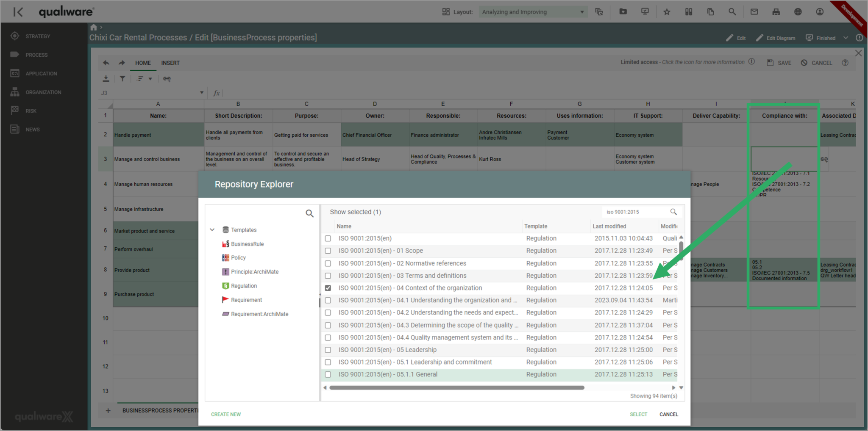This screenshot has width=868, height=431.
Task: Click the favorites star icon in the top bar
Action: pos(667,11)
